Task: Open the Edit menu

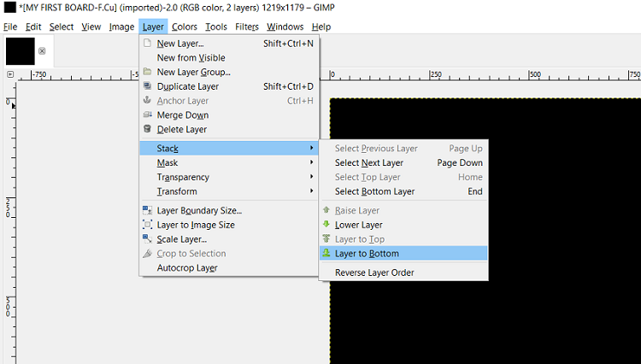Action: click(33, 27)
